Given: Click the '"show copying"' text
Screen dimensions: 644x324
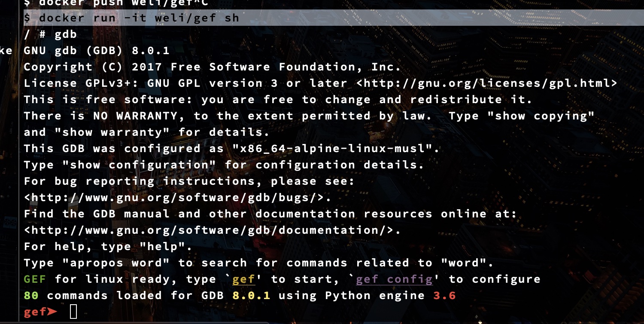Looking at the screenshot, I should 541,116.
